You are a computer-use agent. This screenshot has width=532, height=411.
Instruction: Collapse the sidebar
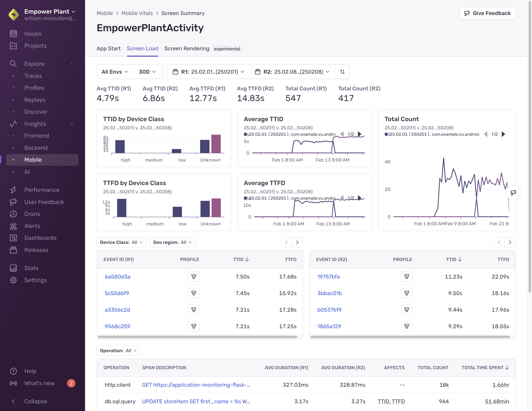pyautogui.click(x=36, y=401)
